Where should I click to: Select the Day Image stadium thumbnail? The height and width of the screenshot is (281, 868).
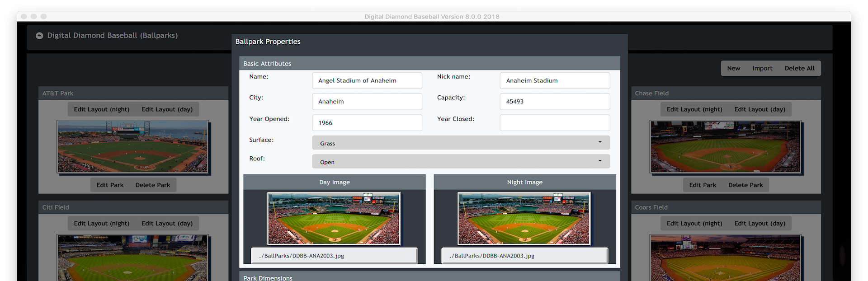pyautogui.click(x=334, y=218)
